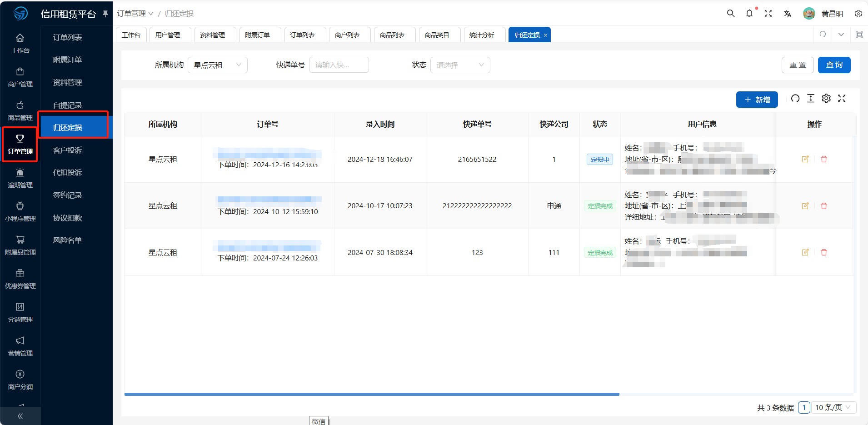Click the user avatar image
The image size is (868, 425).
coord(809,14)
